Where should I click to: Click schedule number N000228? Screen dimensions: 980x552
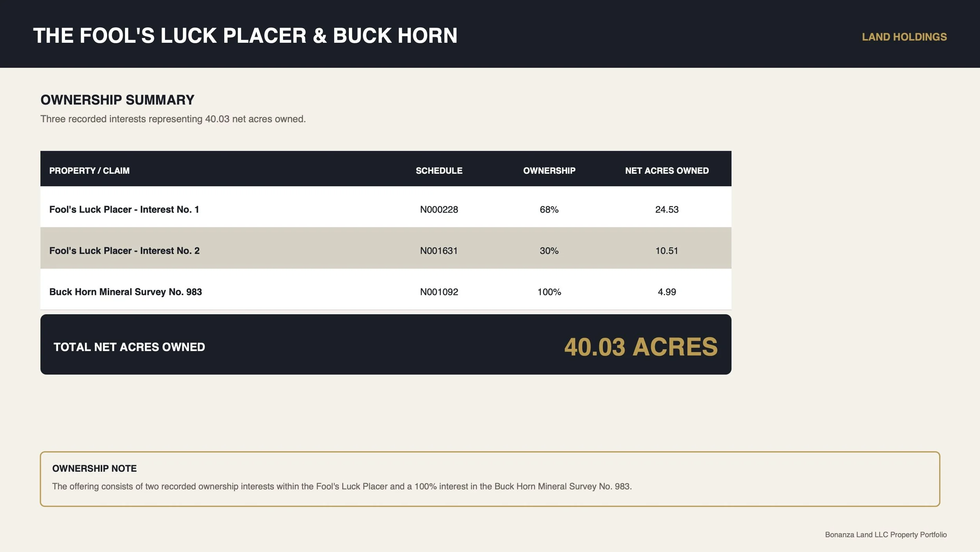click(x=439, y=210)
